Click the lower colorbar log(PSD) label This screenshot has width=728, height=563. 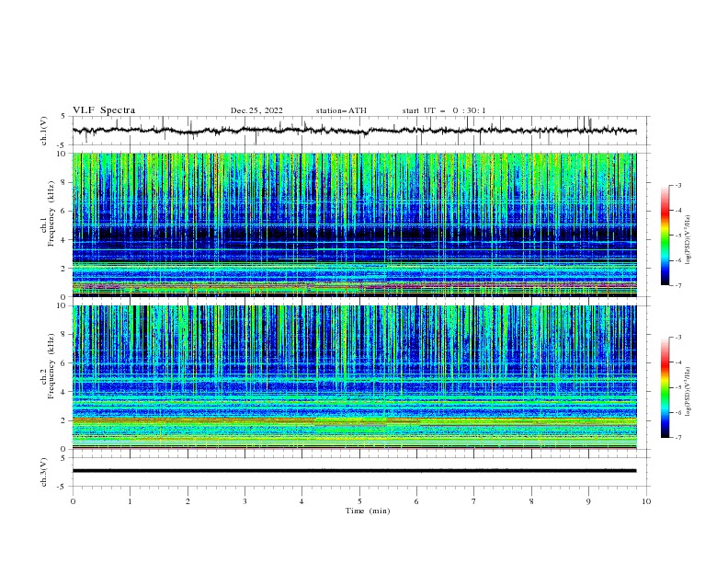point(688,391)
